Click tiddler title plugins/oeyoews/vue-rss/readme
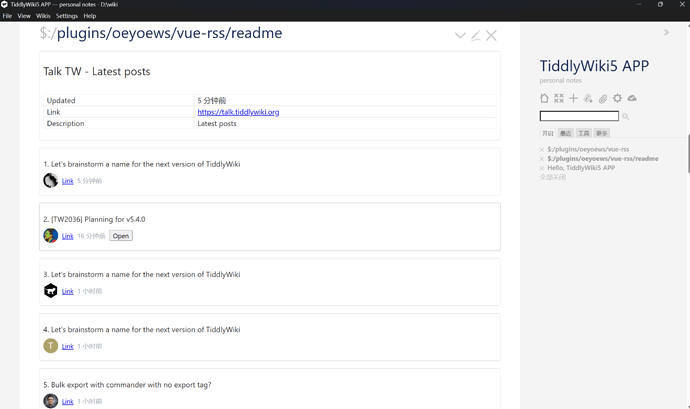Viewport: 690px width, 409px height. pos(169,33)
